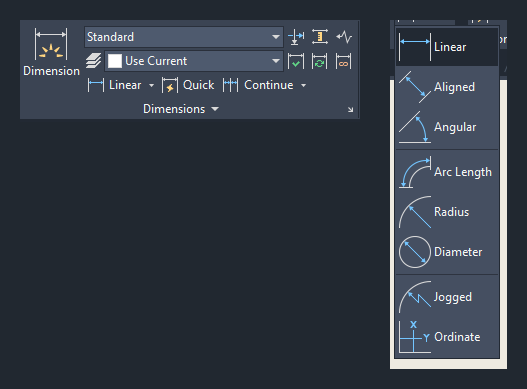Choose Radius from the flyout menu
This screenshot has width=527, height=389.
point(447,212)
